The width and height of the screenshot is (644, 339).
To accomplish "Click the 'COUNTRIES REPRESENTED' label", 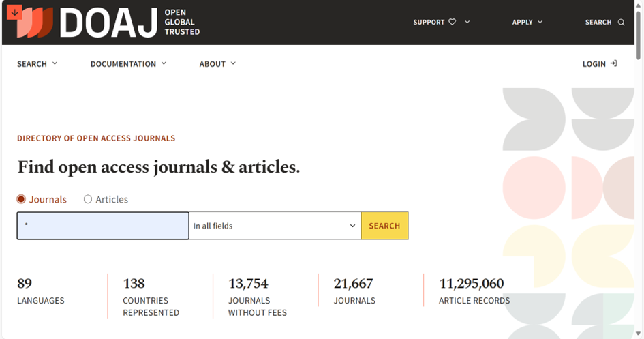I will click(x=151, y=306).
